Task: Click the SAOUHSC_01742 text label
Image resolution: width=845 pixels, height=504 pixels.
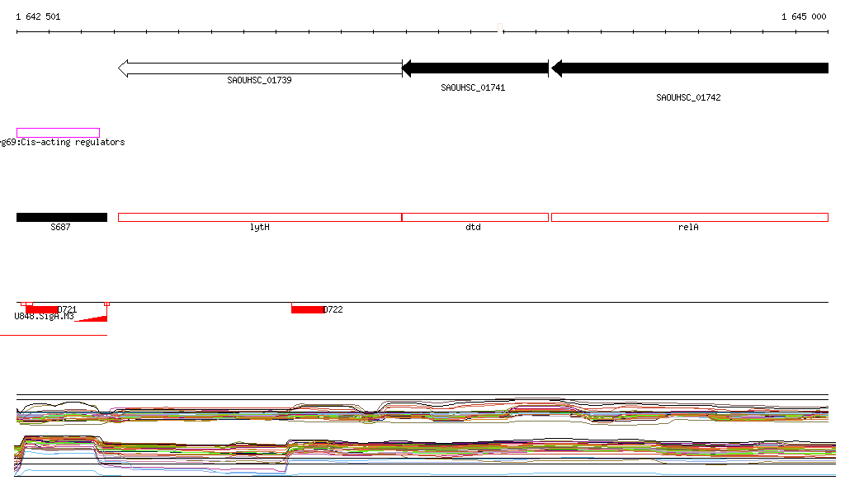Action: pos(688,97)
